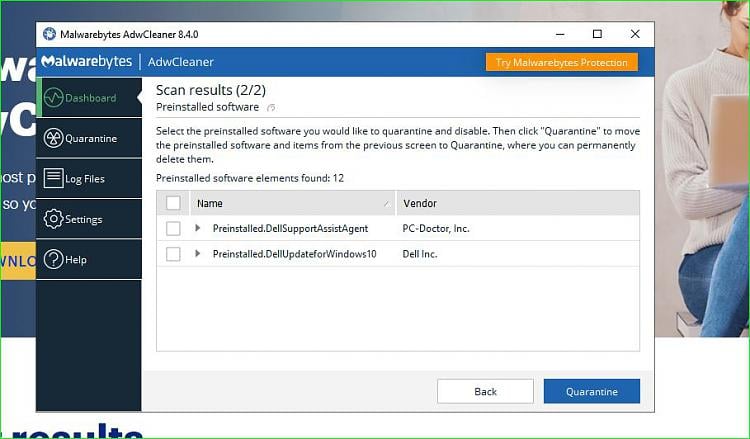Click the Settings gear icon
The image size is (750, 439).
click(x=53, y=219)
